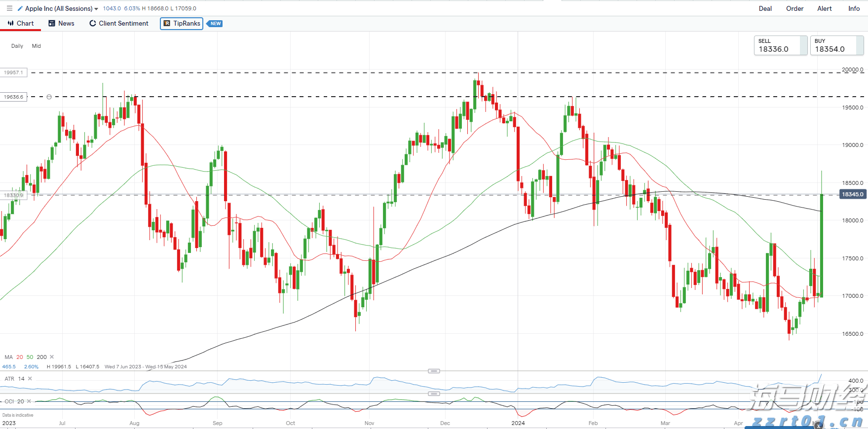Image resolution: width=868 pixels, height=429 pixels.
Task: Open the Info menu
Action: (x=854, y=8)
